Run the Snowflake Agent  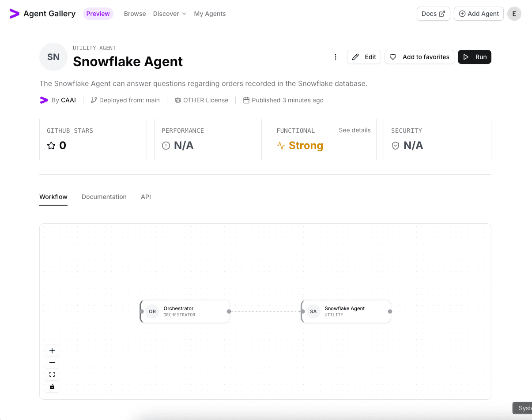(475, 57)
